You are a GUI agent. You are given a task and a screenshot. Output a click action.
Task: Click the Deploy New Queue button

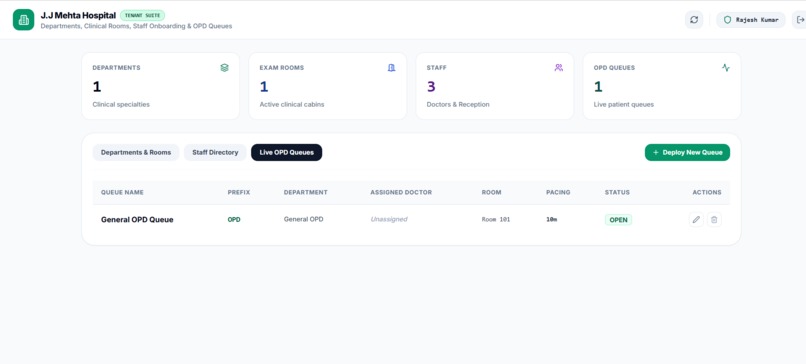click(687, 152)
